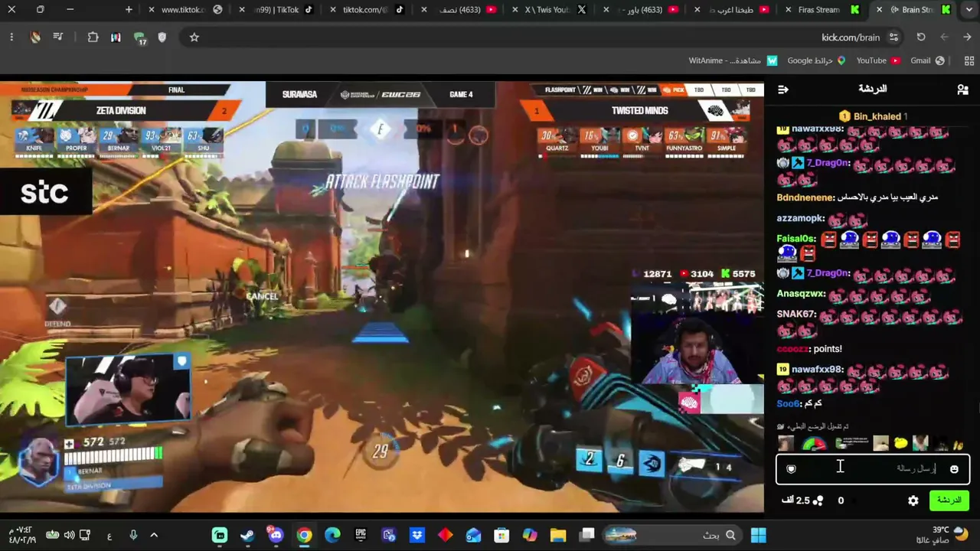The image size is (980, 551).
Task: Open the WitAnime bookmark
Action: point(733,60)
